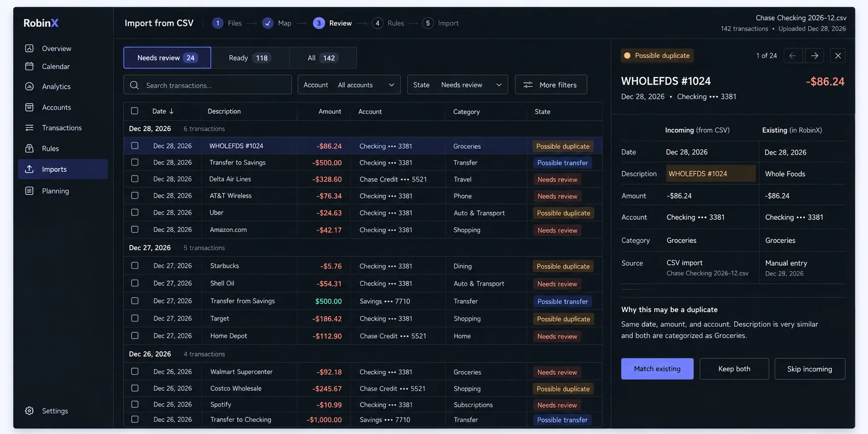Open Settings gear icon
This screenshot has height=434, width=868.
pyautogui.click(x=29, y=411)
